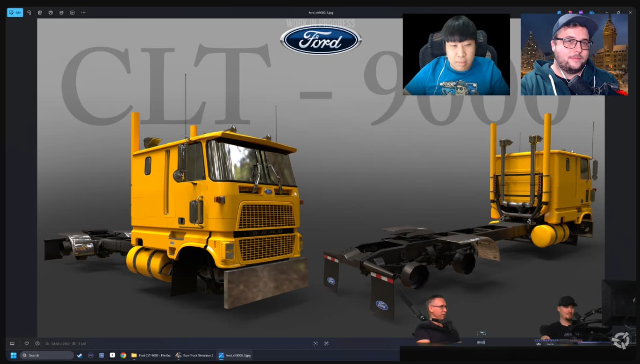Image resolution: width=640 pixels, height=364 pixels.
Task: Open the OneDrive icon in the title bar
Action: pyautogui.click(x=592, y=13)
